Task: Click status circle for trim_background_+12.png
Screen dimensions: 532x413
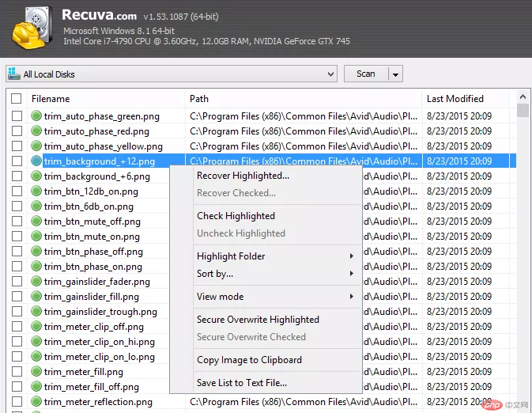Action: point(36,161)
